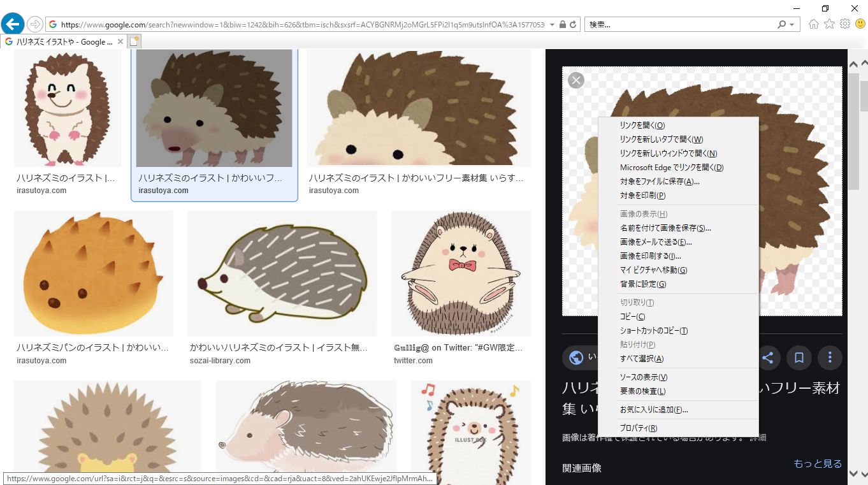Select 名前を付けて画像を保存 from context menu
868x485 pixels.
[x=665, y=228]
